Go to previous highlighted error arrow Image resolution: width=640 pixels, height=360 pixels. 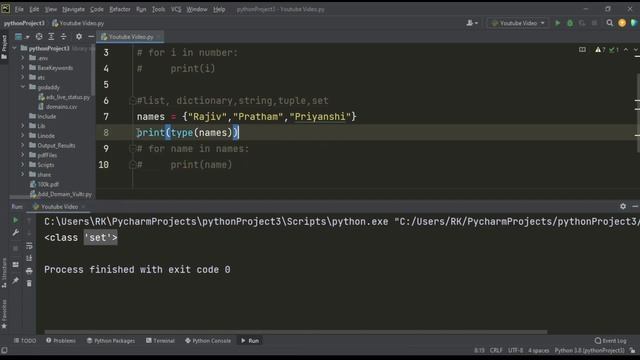coord(626,50)
